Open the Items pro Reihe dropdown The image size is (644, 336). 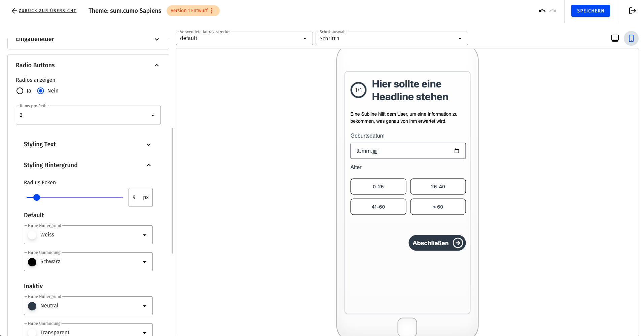88,115
